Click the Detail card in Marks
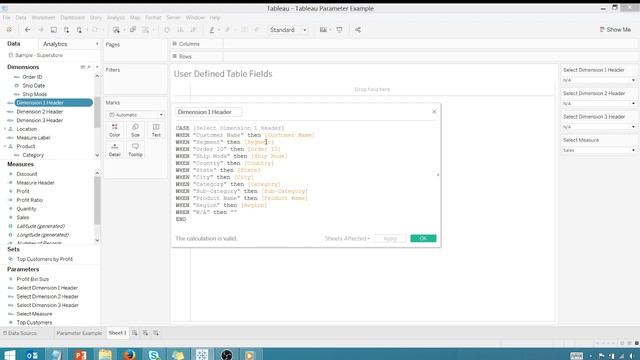The image size is (640, 360). pyautogui.click(x=115, y=150)
